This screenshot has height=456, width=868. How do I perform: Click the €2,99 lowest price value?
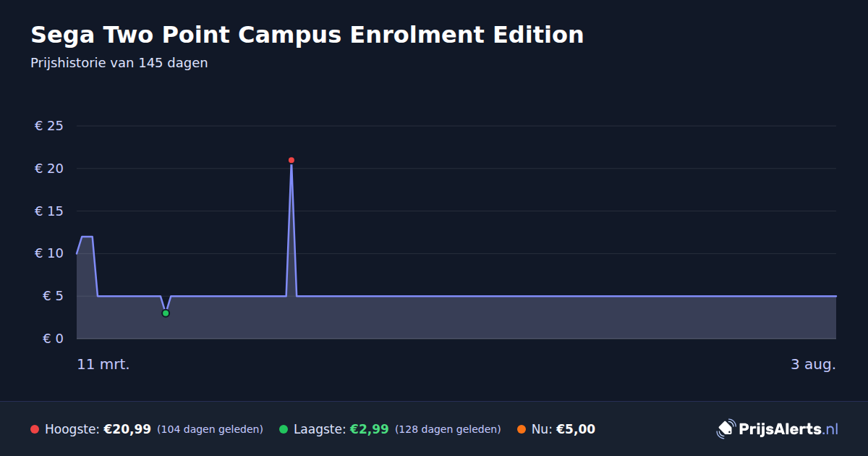click(369, 429)
